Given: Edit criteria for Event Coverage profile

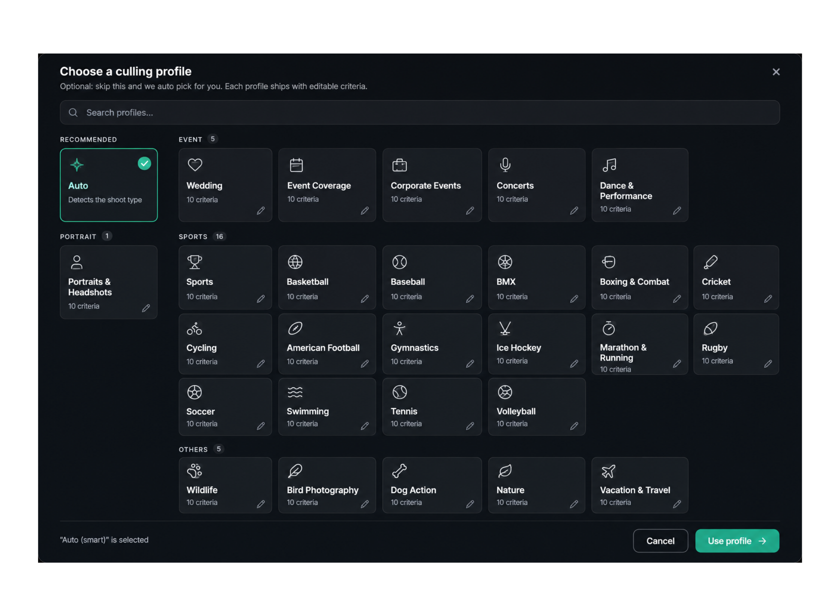Looking at the screenshot, I should click(x=365, y=210).
